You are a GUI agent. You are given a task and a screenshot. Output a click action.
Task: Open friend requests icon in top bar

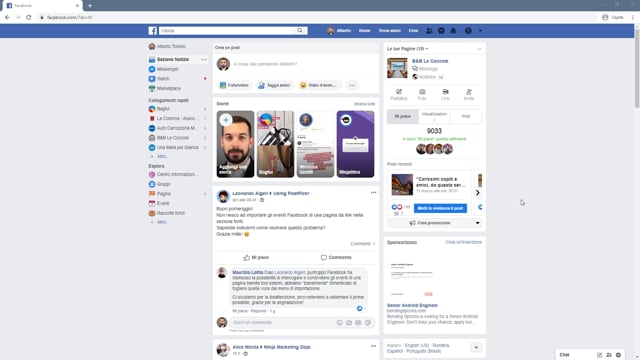coord(429,31)
